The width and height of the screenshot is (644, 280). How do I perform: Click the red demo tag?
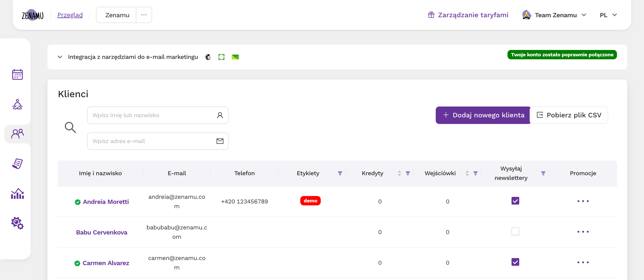(310, 201)
